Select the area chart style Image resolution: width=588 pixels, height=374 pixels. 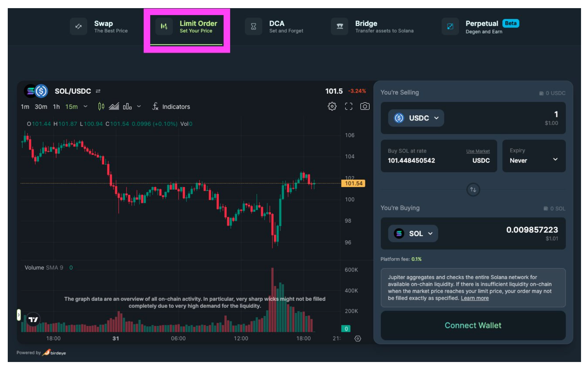(x=114, y=106)
